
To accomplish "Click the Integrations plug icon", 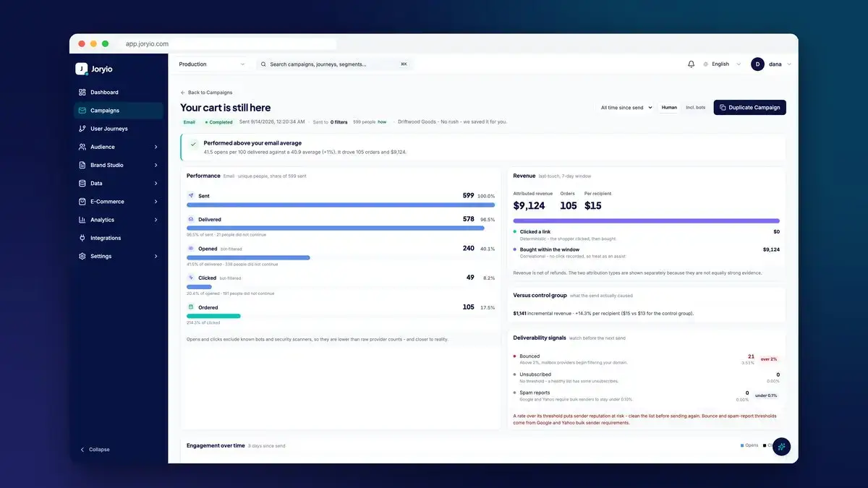I will point(82,238).
